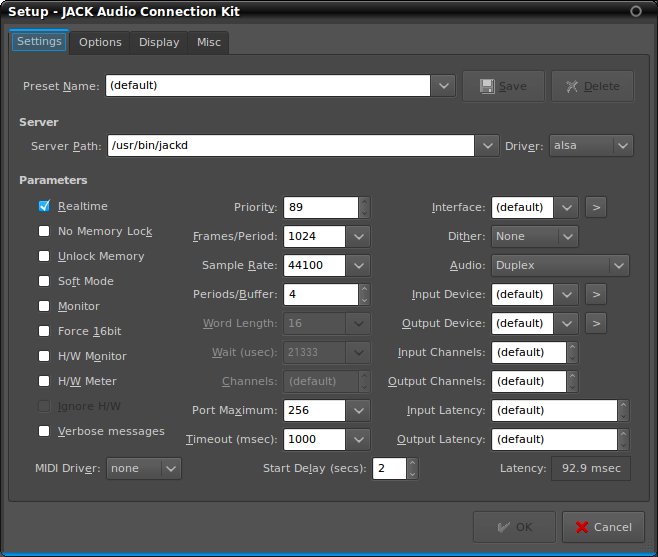Enable Verbose messages checkbox
Viewport: 658px width, 557px height.
pyautogui.click(x=44, y=431)
